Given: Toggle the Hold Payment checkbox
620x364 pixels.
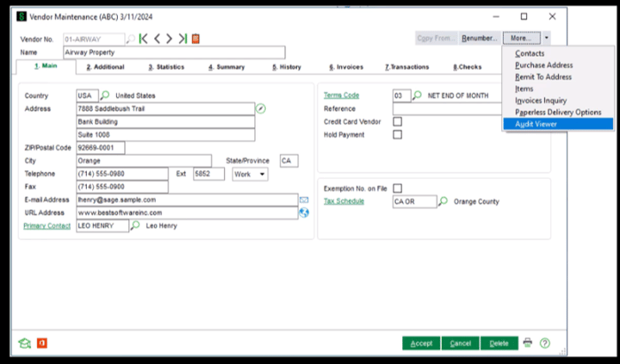Looking at the screenshot, I should [398, 135].
